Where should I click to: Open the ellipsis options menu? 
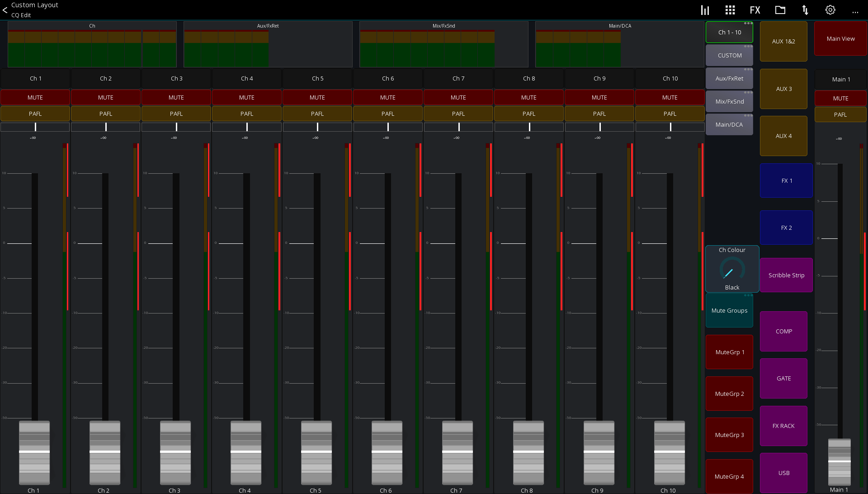tap(855, 12)
